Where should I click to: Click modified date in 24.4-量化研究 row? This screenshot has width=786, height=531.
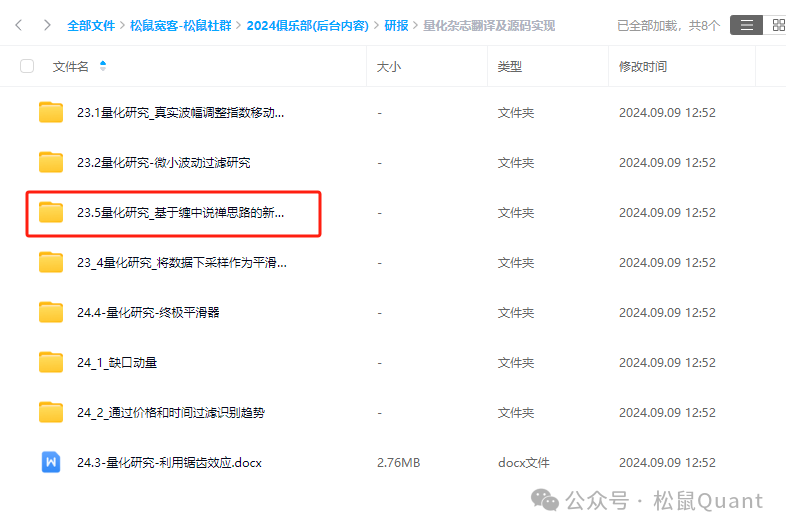[x=667, y=313]
